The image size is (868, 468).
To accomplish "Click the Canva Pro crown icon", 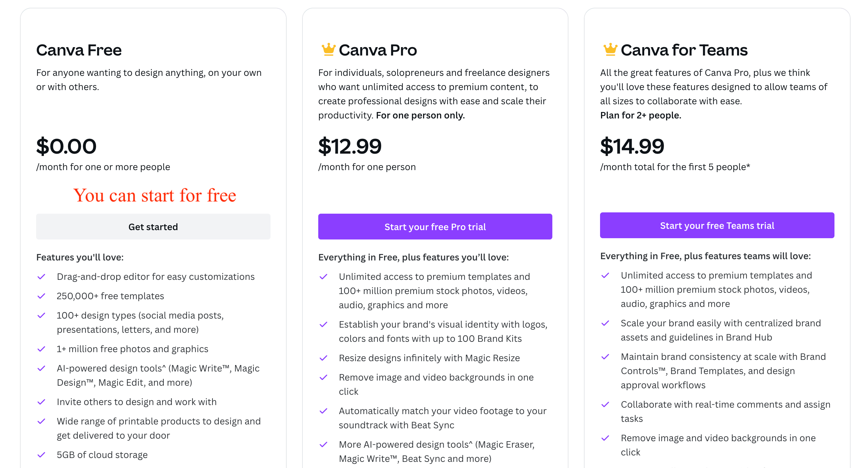I will (x=326, y=50).
